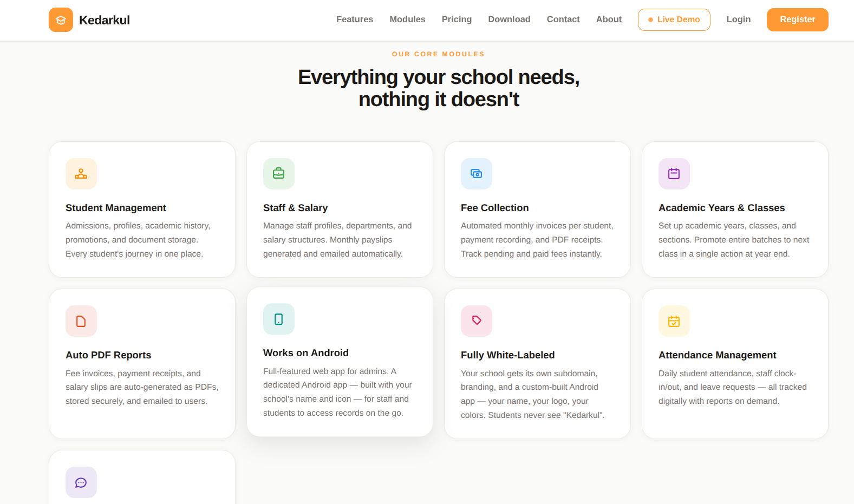The image size is (854, 504).
Task: Click the OUR CORE MODULES label
Action: (438, 54)
